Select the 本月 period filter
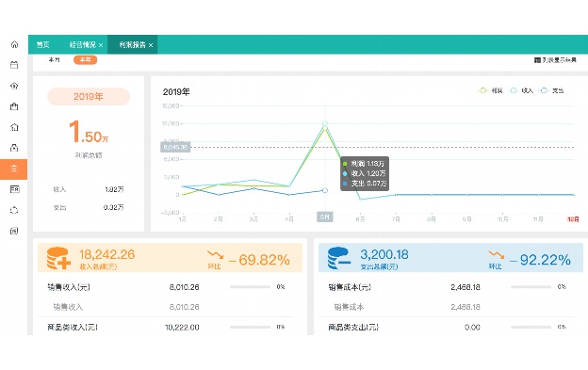This screenshot has height=370, width=588. coord(55,59)
